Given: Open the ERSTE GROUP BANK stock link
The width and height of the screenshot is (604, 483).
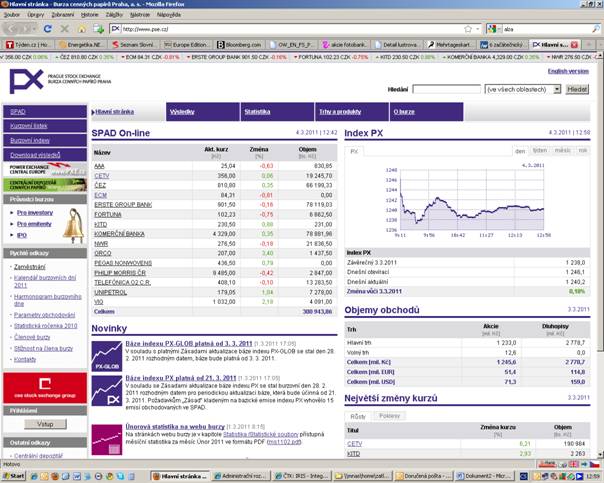Looking at the screenshot, I should pyautogui.click(x=123, y=205).
